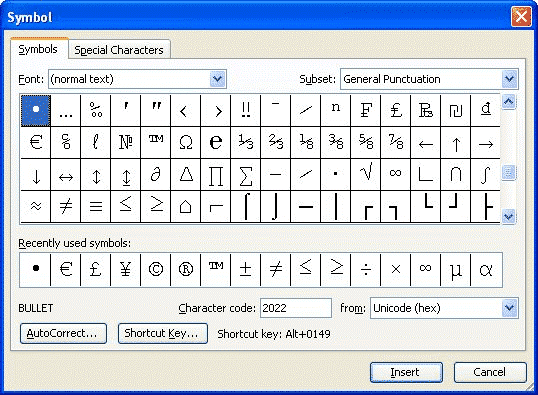
Task: Pick the new sheqel sign symbol
Action: pyautogui.click(x=456, y=111)
